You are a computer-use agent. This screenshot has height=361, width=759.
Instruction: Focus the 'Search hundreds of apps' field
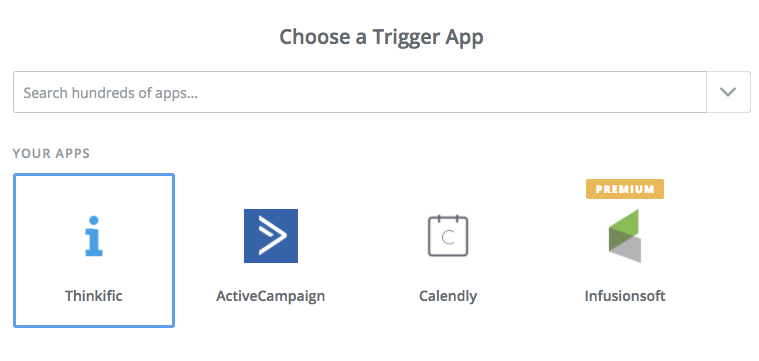360,92
